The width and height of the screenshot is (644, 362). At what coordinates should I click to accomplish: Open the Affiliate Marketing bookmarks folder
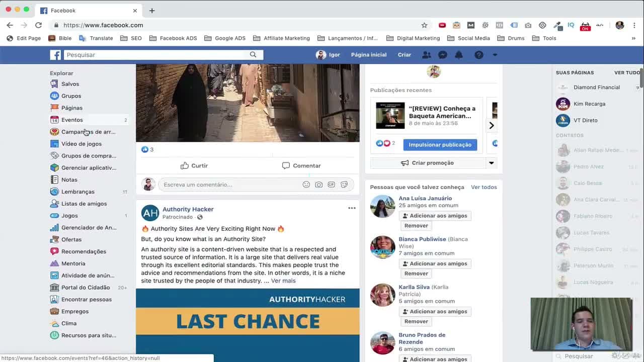(x=281, y=38)
